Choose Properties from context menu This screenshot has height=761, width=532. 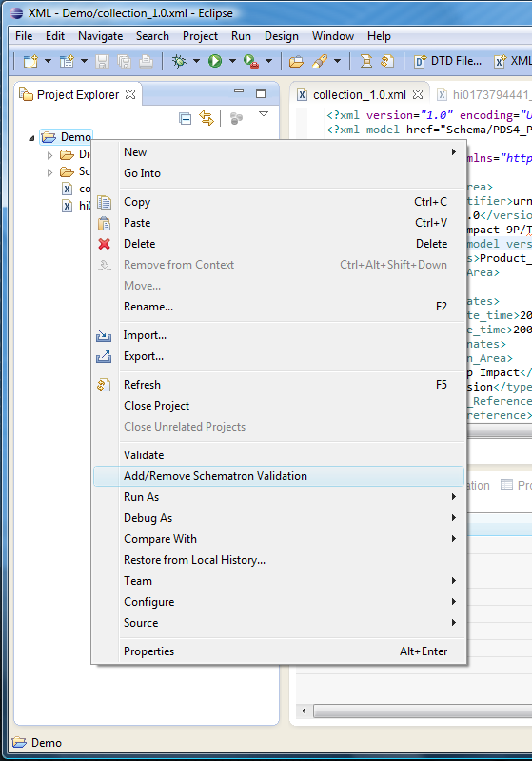click(279, 651)
